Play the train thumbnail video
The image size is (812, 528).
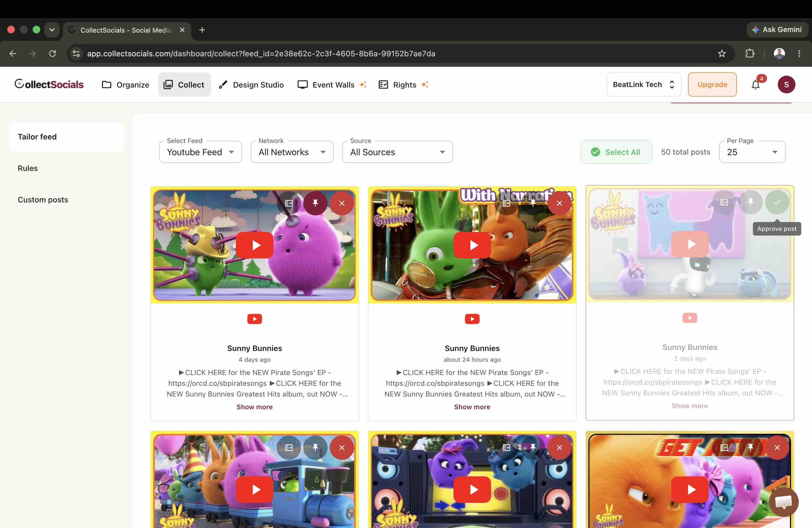pyautogui.click(x=255, y=489)
